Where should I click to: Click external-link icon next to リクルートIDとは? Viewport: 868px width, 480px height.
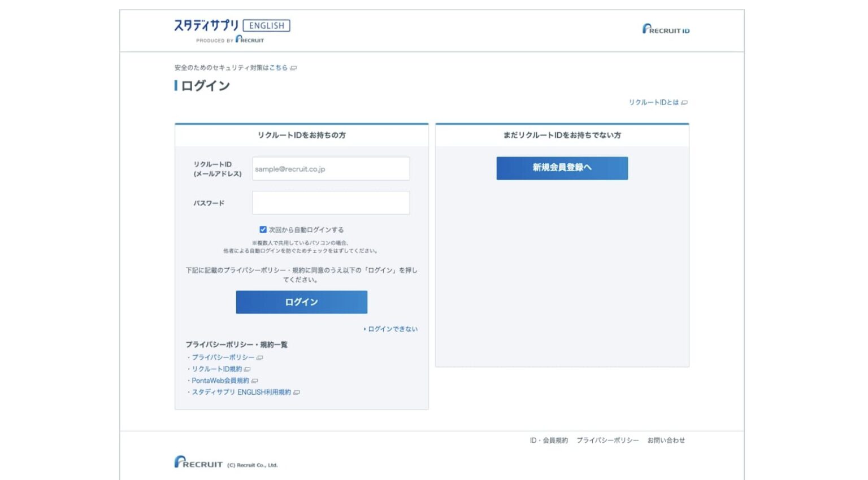(684, 103)
